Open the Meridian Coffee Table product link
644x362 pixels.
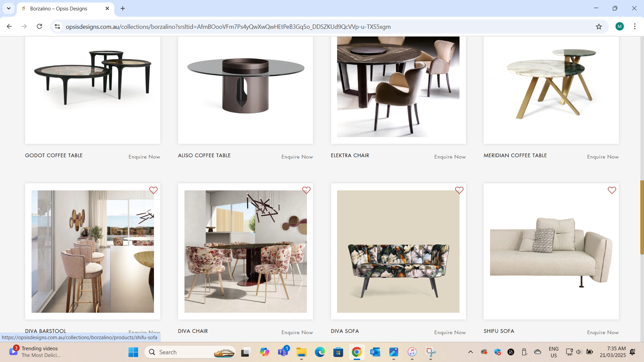(x=515, y=156)
